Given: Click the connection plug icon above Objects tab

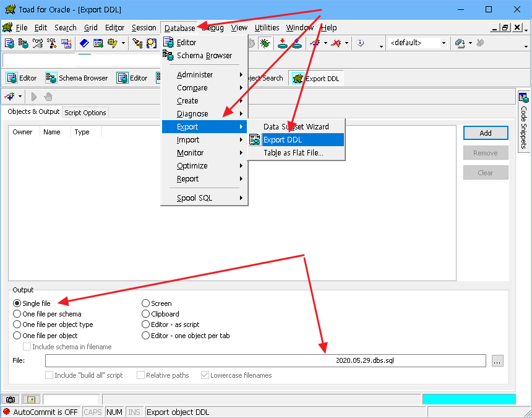Looking at the screenshot, I should coord(9,97).
